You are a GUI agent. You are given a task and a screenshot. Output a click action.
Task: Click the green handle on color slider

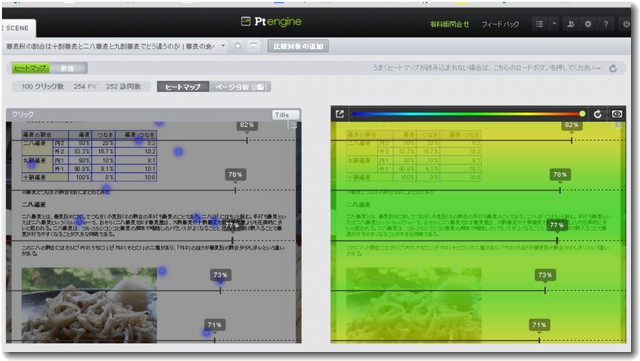click(582, 114)
